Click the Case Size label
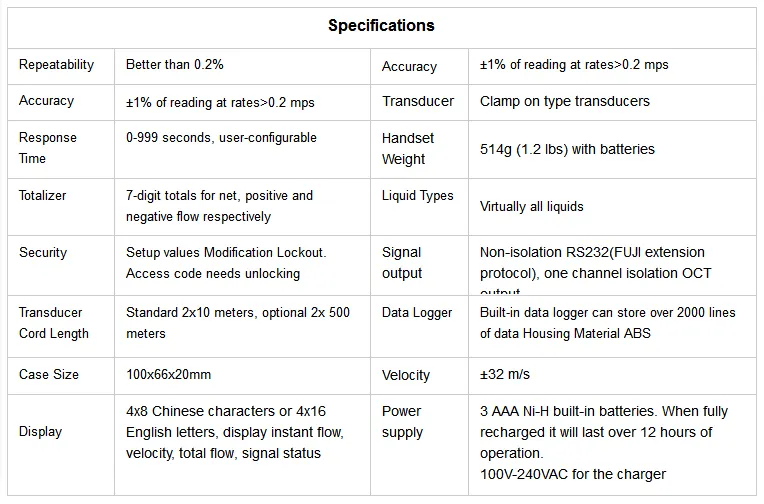 (49, 375)
